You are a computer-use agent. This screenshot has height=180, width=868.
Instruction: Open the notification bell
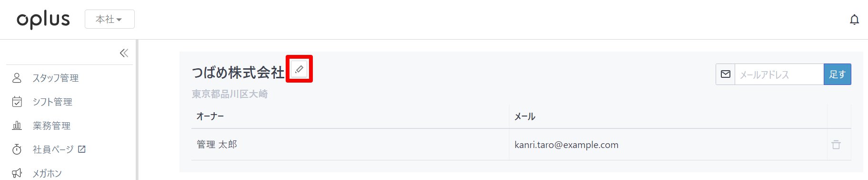point(855,20)
